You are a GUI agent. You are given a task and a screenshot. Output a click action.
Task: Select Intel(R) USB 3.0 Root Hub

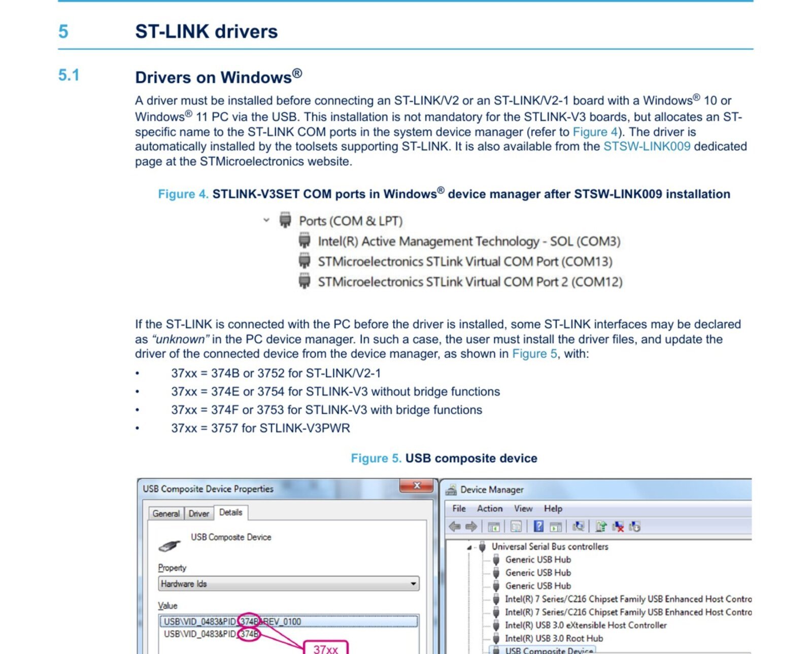[x=554, y=638]
